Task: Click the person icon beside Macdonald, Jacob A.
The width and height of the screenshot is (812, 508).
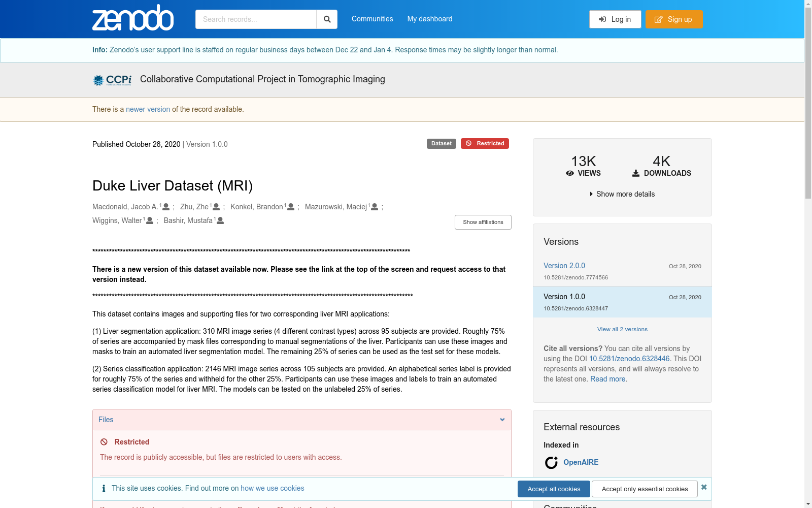Action: click(x=166, y=207)
